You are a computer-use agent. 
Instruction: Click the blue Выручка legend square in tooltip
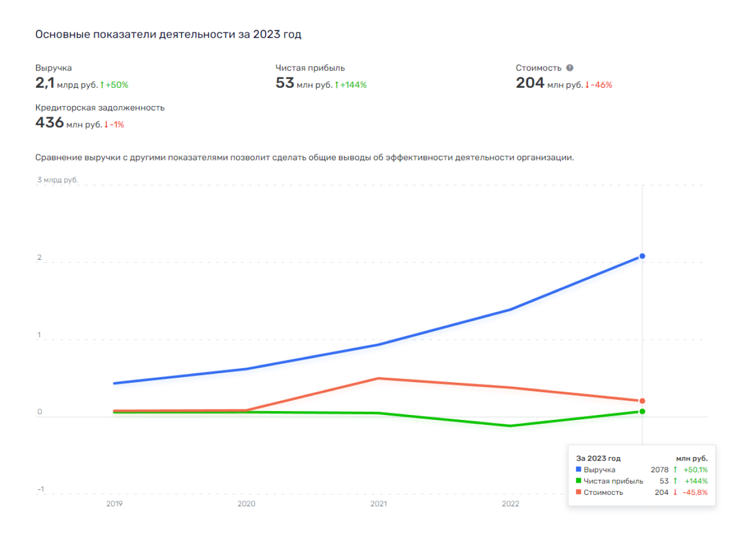[579, 469]
